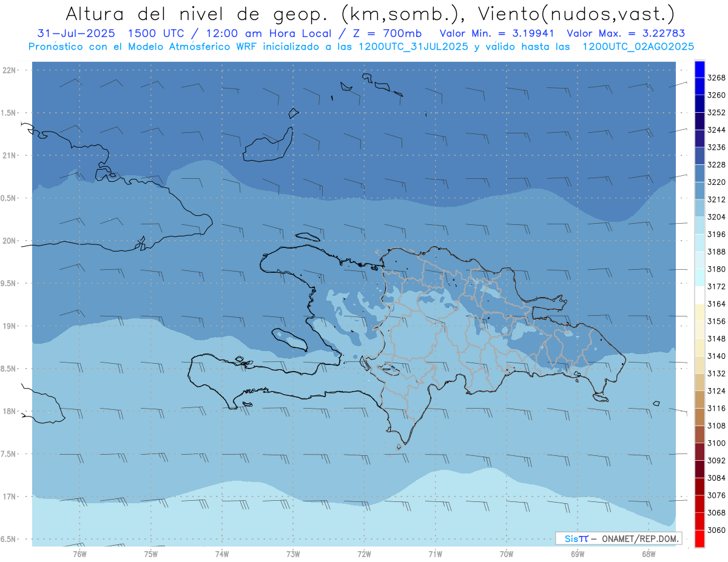The height and width of the screenshot is (562, 728).
Task: Click the '76W' longitude label
Action: (x=79, y=554)
